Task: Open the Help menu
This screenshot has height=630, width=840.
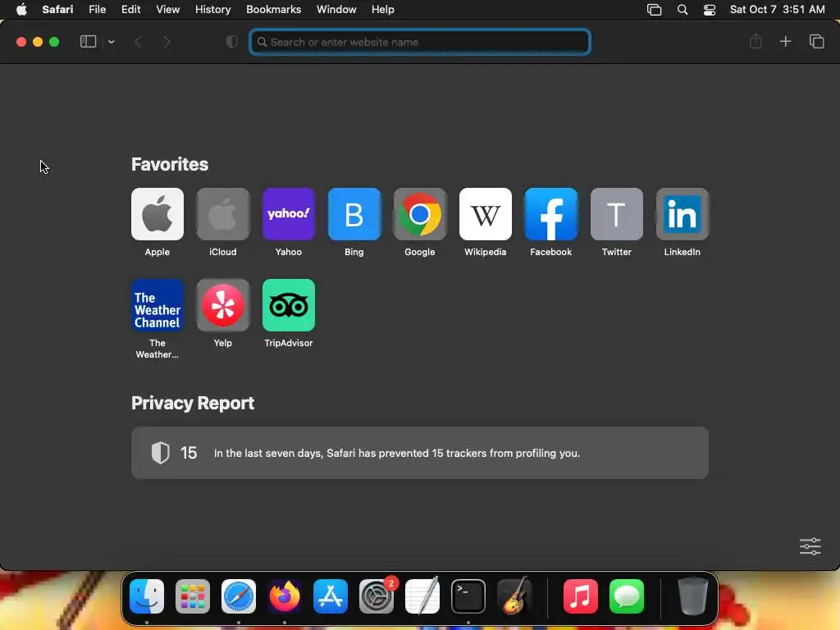Action: click(x=382, y=10)
